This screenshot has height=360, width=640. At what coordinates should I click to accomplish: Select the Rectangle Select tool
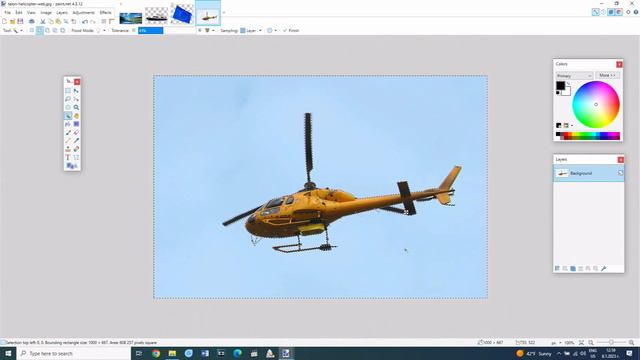pos(68,91)
